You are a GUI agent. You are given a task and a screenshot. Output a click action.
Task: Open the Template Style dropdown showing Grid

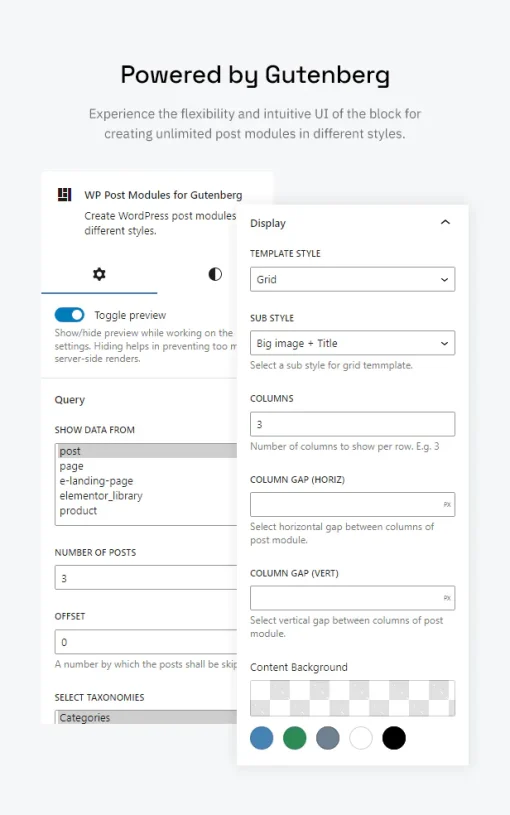click(x=352, y=279)
